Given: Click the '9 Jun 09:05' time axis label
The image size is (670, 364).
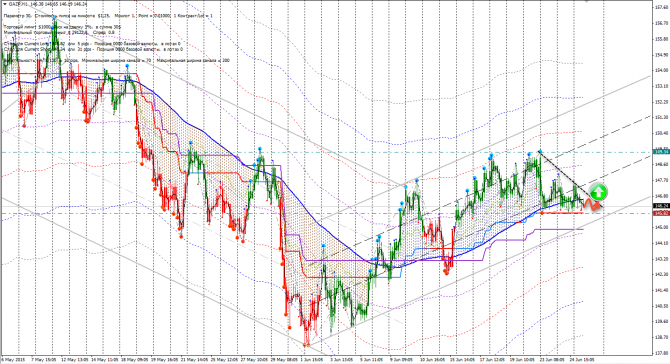Looking at the screenshot, I should click(x=400, y=360).
